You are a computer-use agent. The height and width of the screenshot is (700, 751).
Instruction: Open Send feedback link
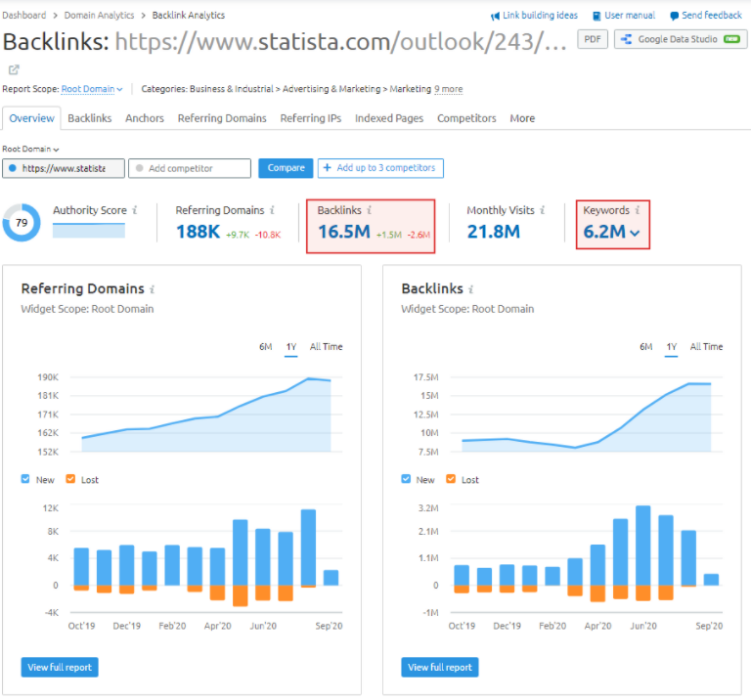[712, 16]
